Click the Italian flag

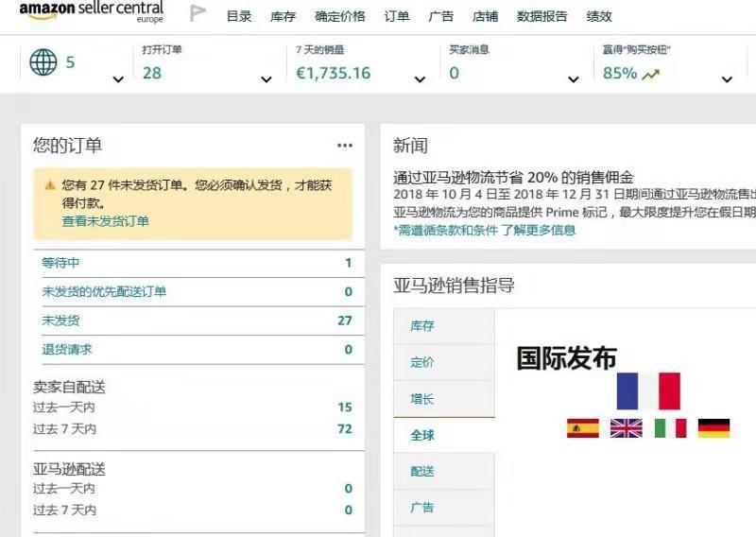(x=670, y=428)
